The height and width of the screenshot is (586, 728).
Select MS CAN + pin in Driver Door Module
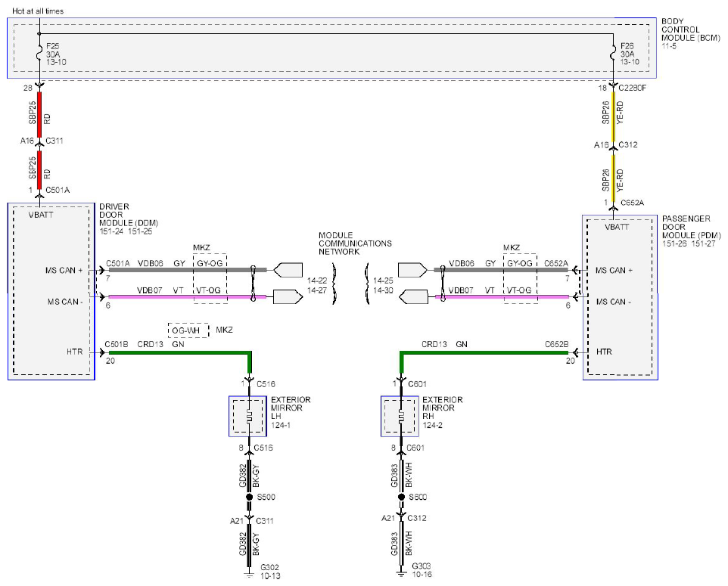point(64,270)
